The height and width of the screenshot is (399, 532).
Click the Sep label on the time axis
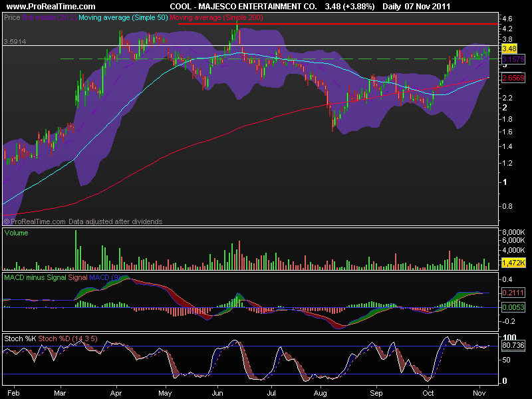(x=376, y=393)
